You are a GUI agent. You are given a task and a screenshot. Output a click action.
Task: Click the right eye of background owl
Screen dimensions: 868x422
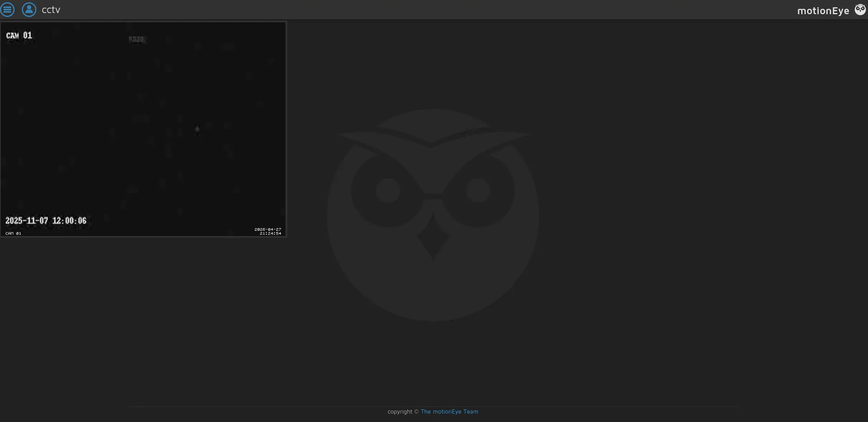coord(478,190)
